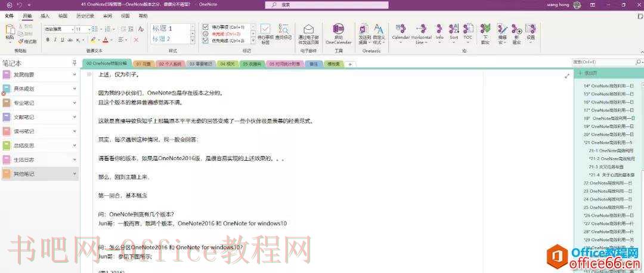Image resolution: width=644 pixels, height=273 pixels.
Task: Select the red font color button
Action: coord(106,40)
